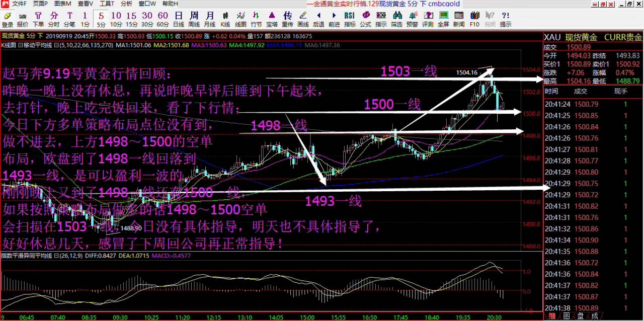Switch to 分时 time-sharing chart
Viewport: 644px width, 321px height.
(54, 19)
